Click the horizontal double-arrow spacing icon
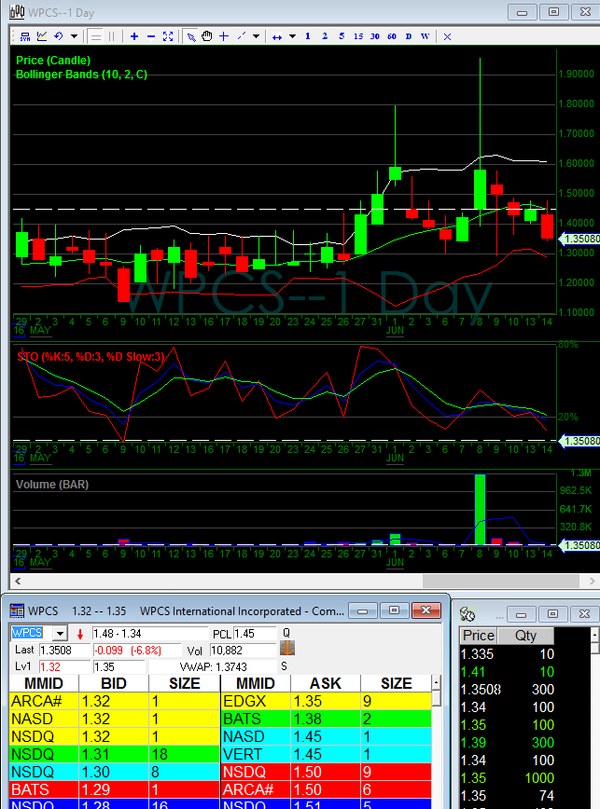 [x=275, y=36]
